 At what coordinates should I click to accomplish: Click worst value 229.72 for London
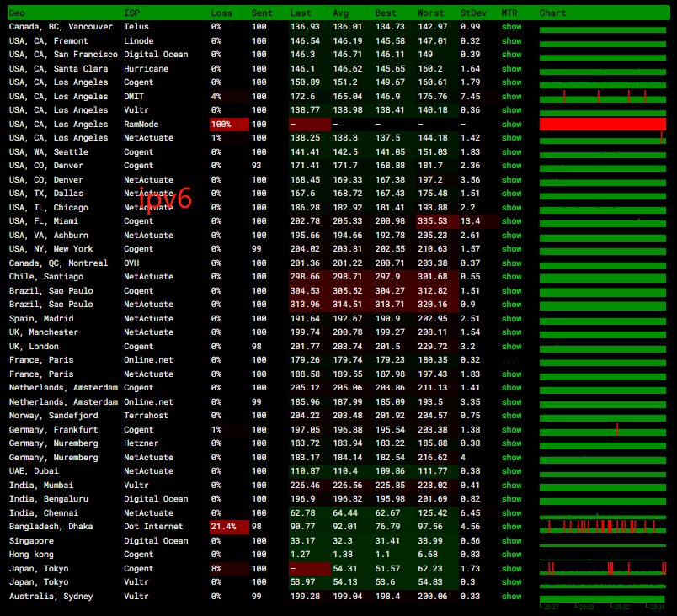(x=433, y=347)
